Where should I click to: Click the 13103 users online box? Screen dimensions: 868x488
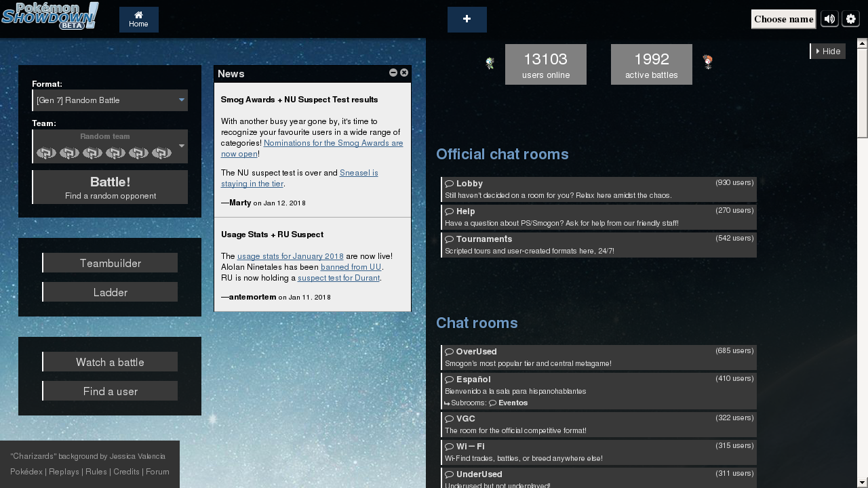[x=546, y=64]
